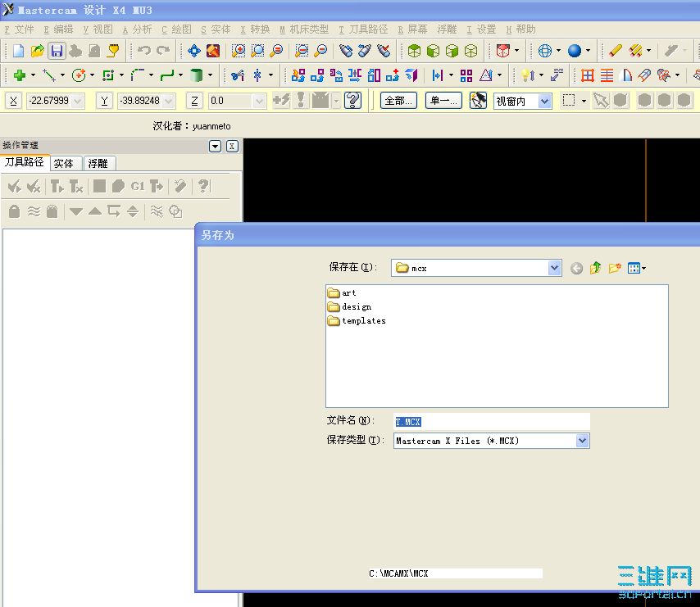Click the 全部... selection button
This screenshot has height=607, width=700.
(398, 101)
